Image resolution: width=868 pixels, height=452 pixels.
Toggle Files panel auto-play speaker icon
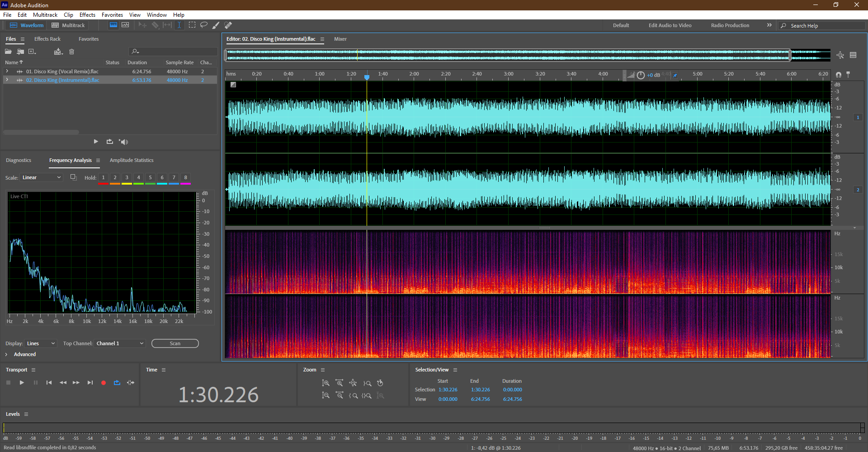click(123, 142)
